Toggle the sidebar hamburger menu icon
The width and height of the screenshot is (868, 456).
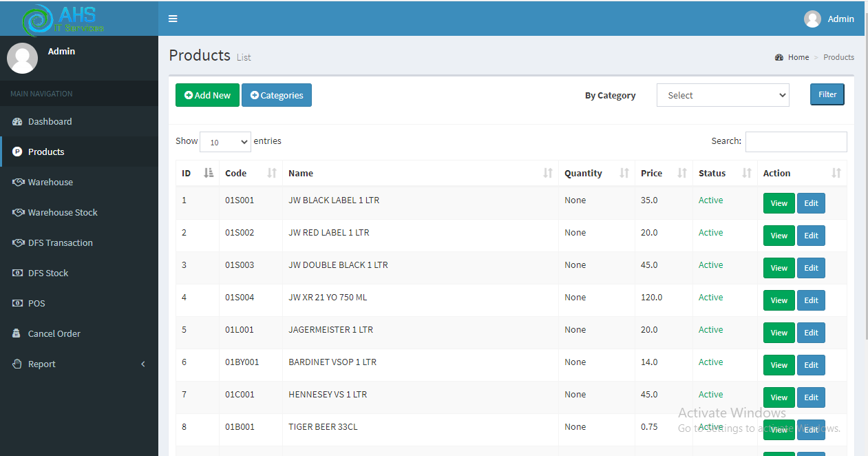point(173,19)
